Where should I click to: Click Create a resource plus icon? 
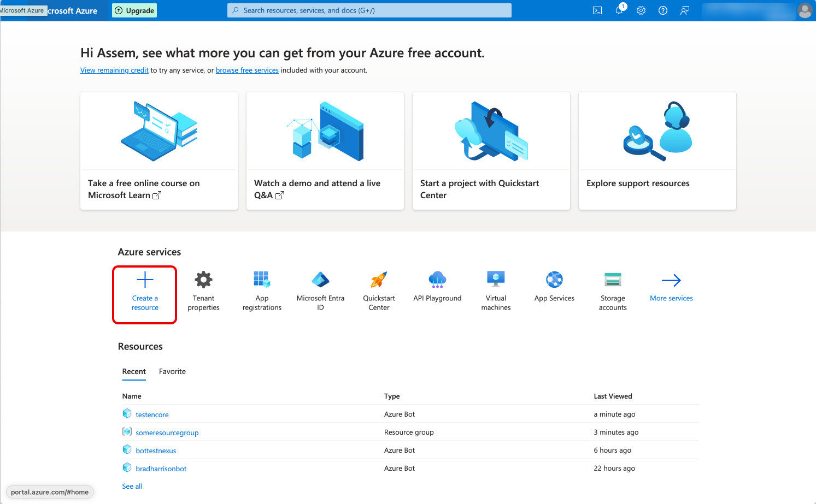pyautogui.click(x=145, y=280)
